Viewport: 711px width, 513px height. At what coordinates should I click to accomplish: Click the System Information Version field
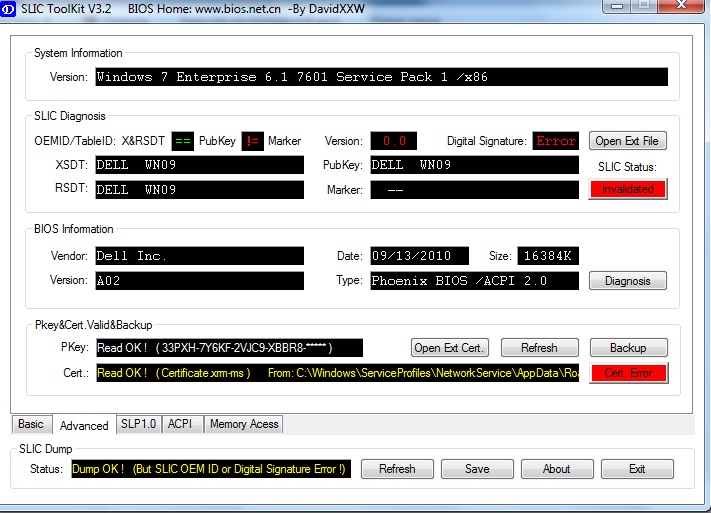381,77
